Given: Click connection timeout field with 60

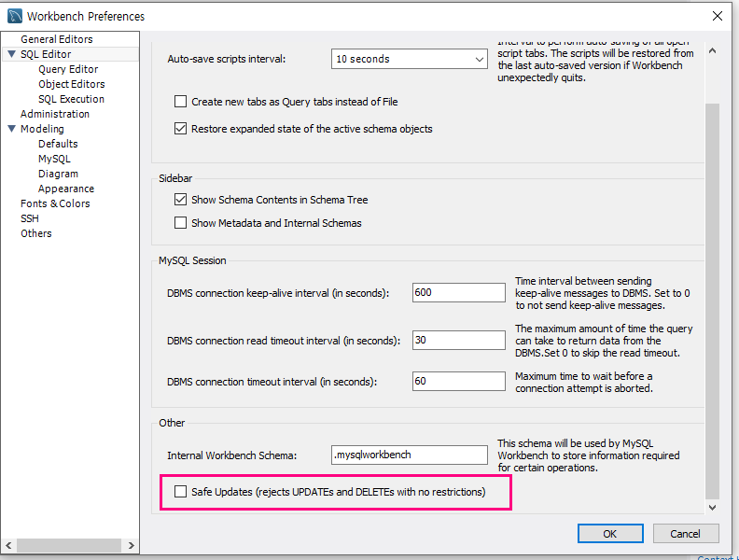Looking at the screenshot, I should [458, 381].
